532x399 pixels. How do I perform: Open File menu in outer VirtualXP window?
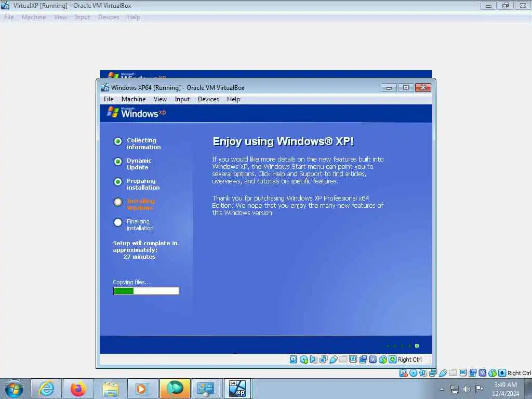[9, 17]
